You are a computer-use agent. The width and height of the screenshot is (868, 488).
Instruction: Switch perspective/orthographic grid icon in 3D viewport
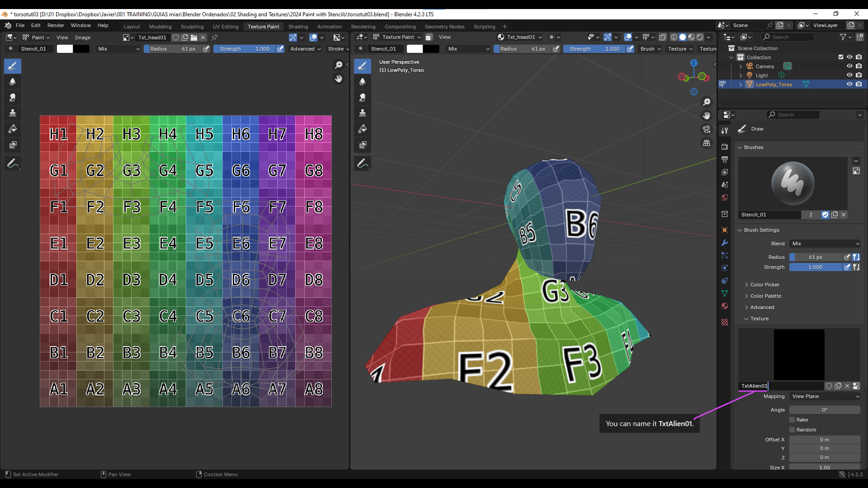(x=707, y=143)
